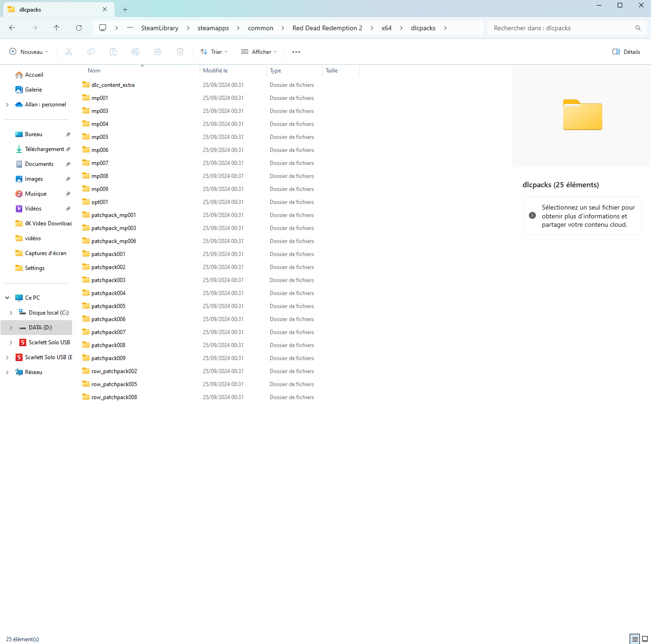Go up one folder level
Screen dimensions: 651x644
pos(57,28)
